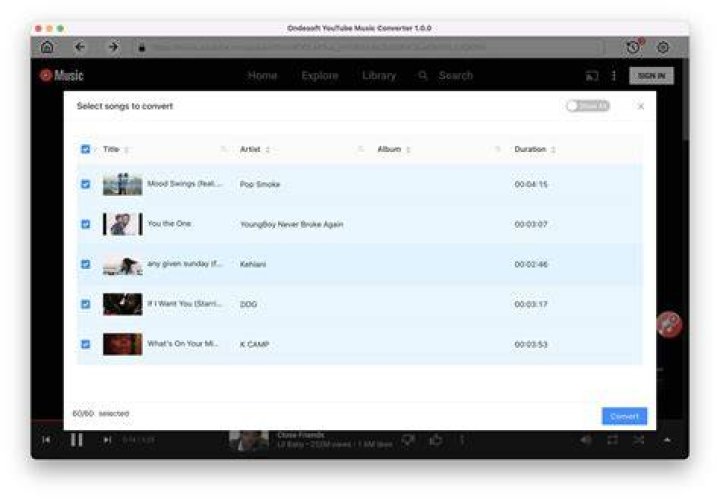Skip to the previous track

(x=46, y=440)
